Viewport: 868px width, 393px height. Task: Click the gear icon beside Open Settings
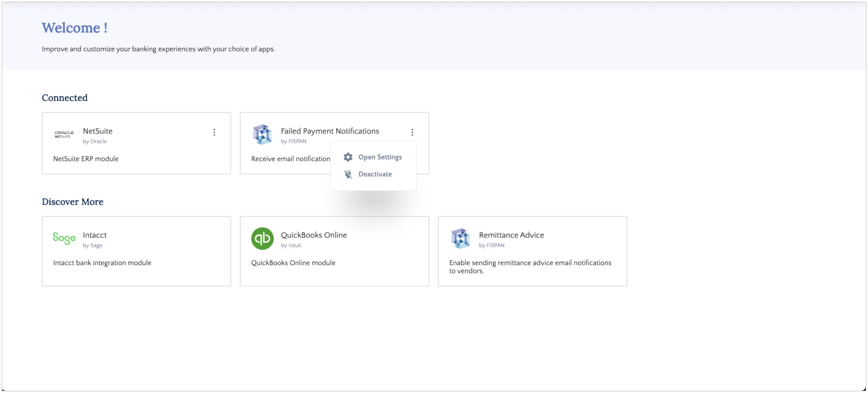[x=348, y=157]
